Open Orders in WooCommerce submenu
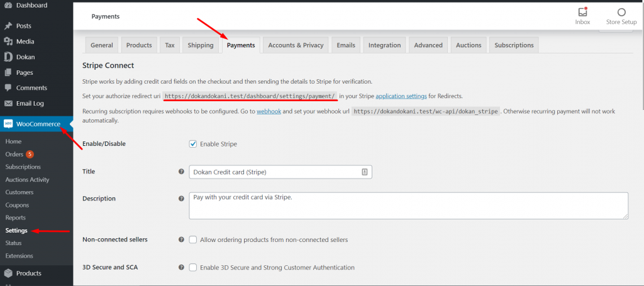Screen dimensions: 644x286 click(14, 154)
